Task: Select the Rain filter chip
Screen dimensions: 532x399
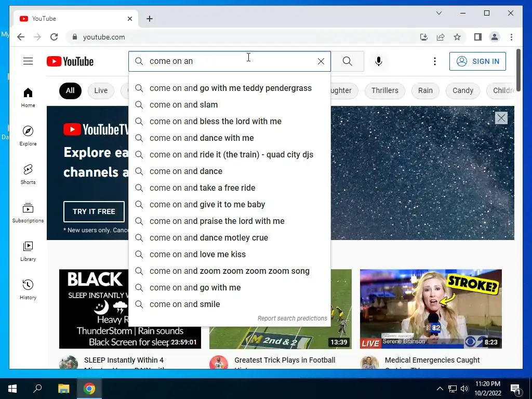Action: (425, 90)
